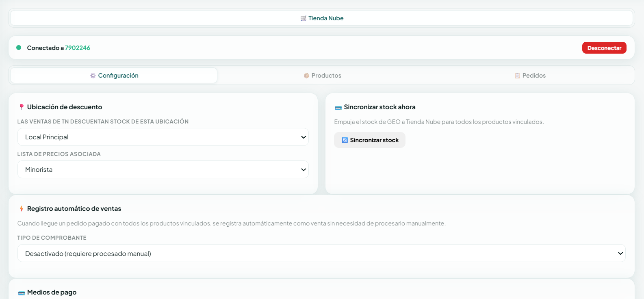This screenshot has width=644, height=299.
Task: Click the Sincronizar stock ahora heading
Action: point(379,107)
